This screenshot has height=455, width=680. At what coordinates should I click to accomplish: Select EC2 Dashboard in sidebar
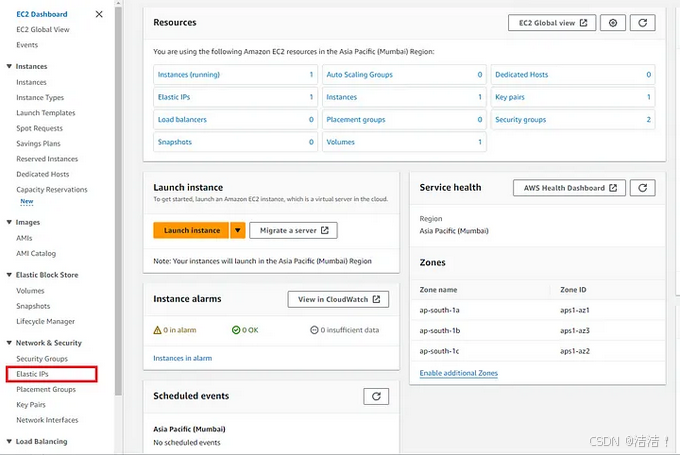[42, 14]
